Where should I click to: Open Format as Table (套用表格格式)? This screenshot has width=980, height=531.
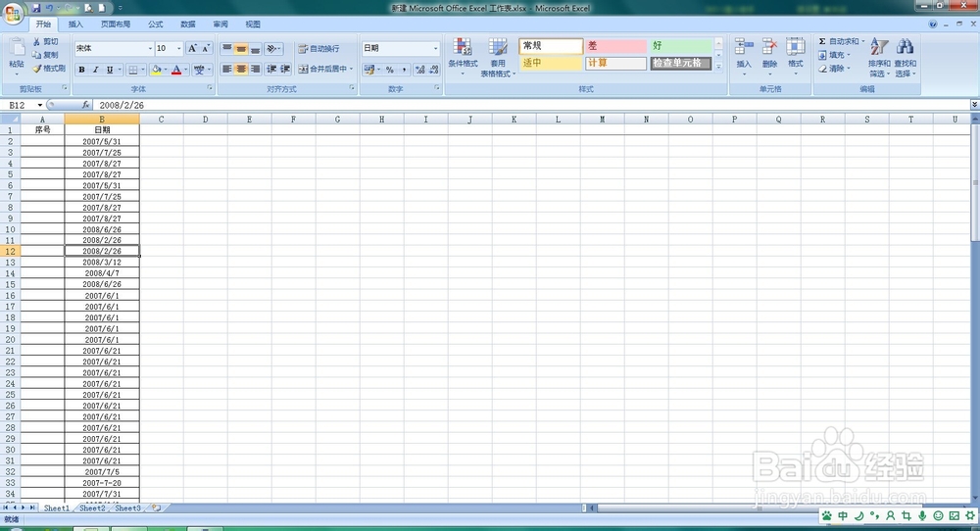[x=498, y=56]
